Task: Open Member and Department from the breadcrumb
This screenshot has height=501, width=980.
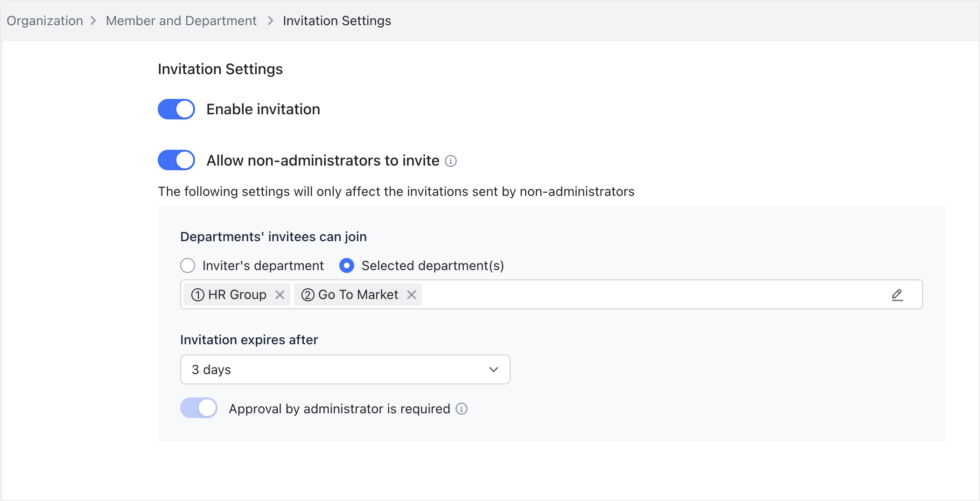Action: (181, 21)
